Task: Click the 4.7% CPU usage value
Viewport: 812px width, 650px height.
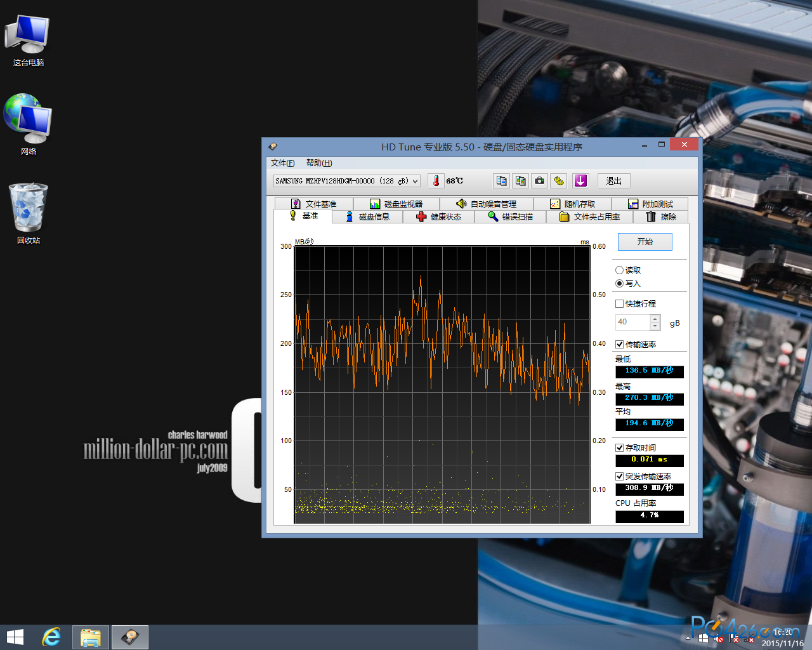Action: tap(650, 516)
